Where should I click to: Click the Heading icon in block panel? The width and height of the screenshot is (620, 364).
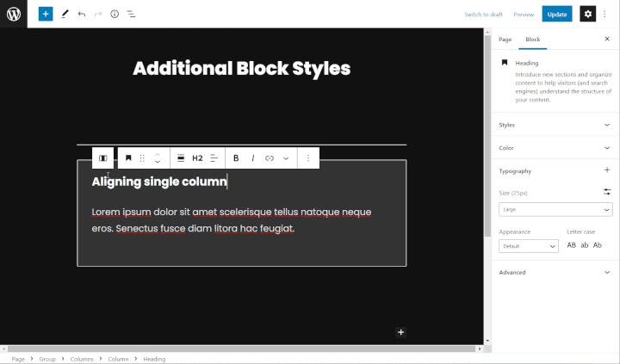[505, 63]
